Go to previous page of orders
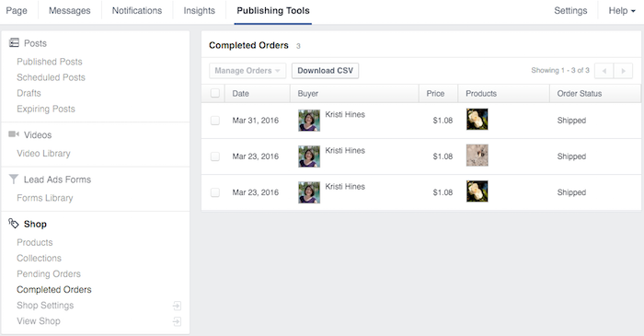The height and width of the screenshot is (336, 644). coord(604,71)
